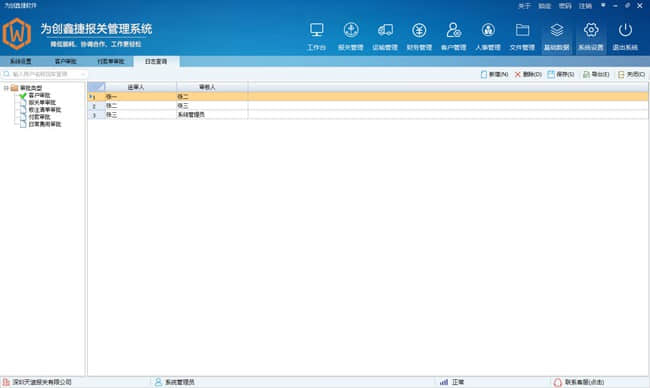The height and width of the screenshot is (388, 650).
Task: Click the company icon in status bar
Action: 6,382
